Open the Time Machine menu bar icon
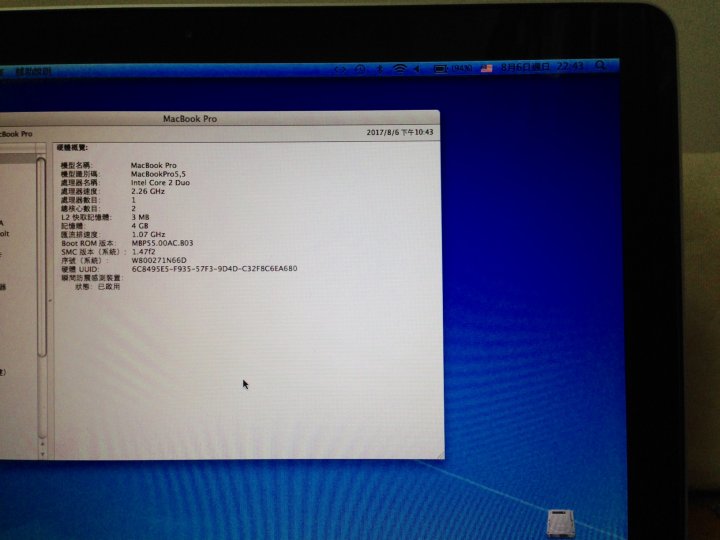Viewport: 720px width, 540px height. pyautogui.click(x=360, y=69)
